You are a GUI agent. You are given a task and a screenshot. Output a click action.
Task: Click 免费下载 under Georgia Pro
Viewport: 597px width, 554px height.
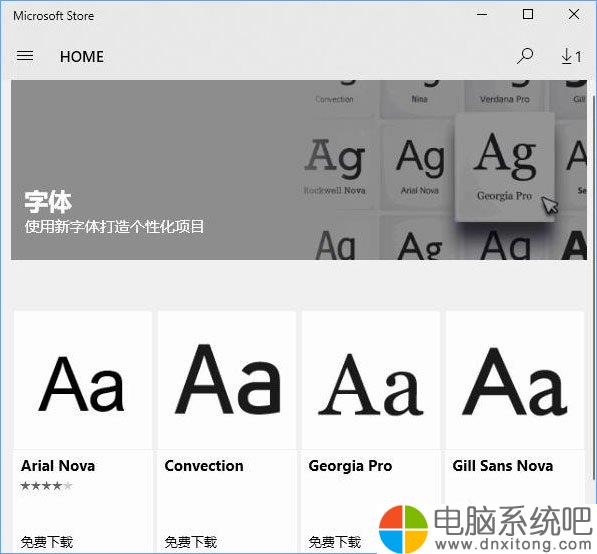point(334,542)
